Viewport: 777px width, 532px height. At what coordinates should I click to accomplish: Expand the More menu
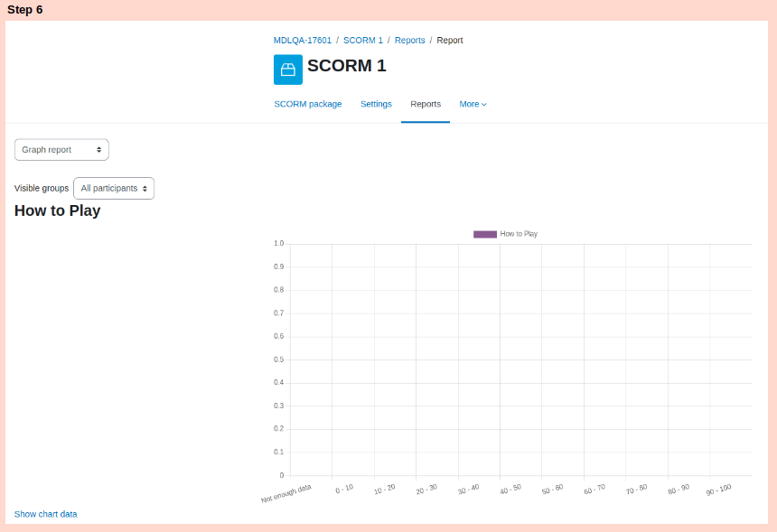click(473, 104)
